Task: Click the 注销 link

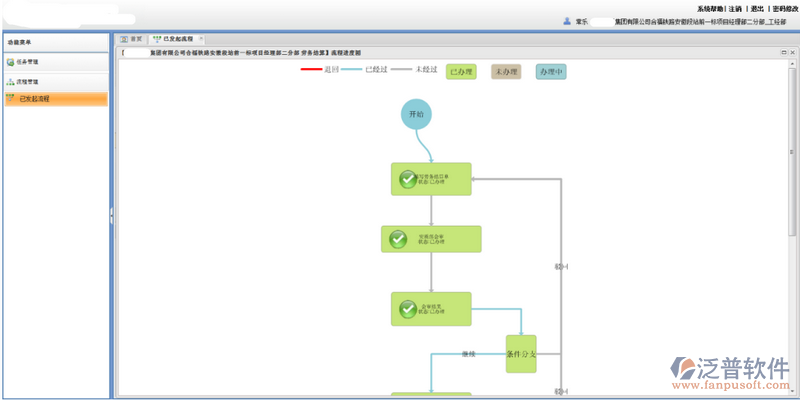Action: (x=736, y=8)
